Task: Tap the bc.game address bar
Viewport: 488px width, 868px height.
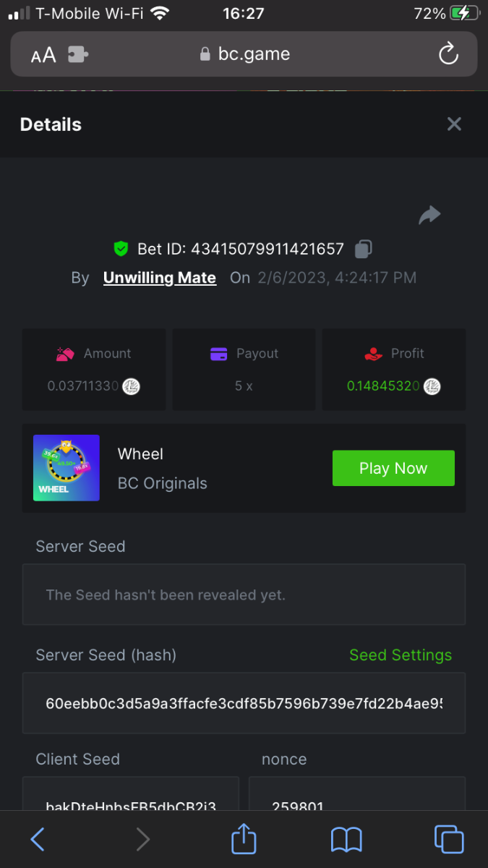Action: pyautogui.click(x=244, y=54)
